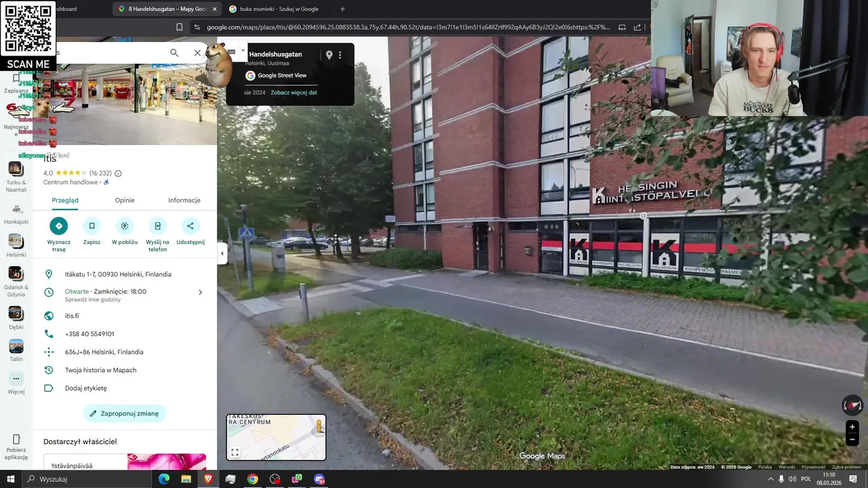Click the Warunki footer link
868x488 pixels.
pyautogui.click(x=787, y=467)
